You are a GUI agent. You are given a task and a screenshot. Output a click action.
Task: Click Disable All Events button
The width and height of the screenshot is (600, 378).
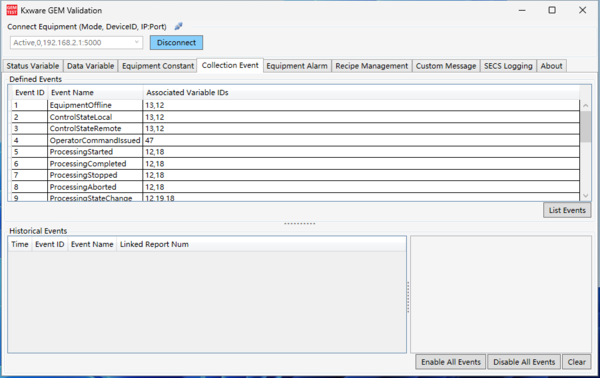pyautogui.click(x=524, y=362)
